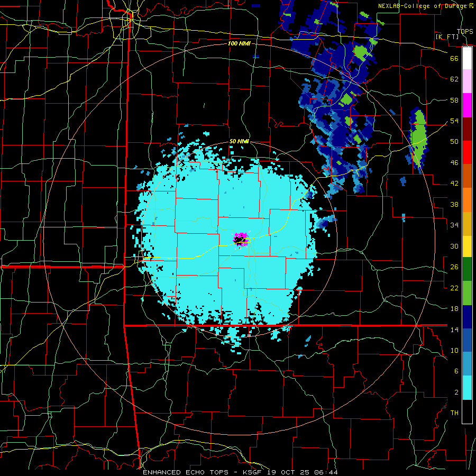Pick the navy blue legend swatch
476x476 pixels.
[x=467, y=317]
